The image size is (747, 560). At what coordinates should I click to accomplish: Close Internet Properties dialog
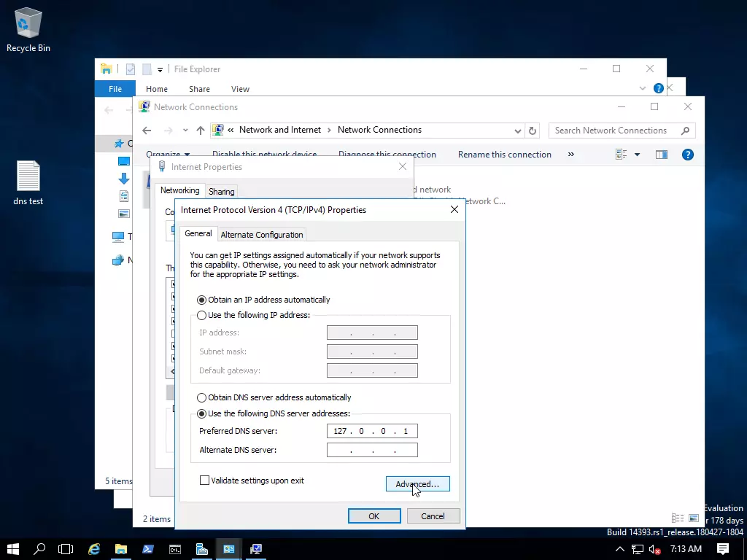403,166
